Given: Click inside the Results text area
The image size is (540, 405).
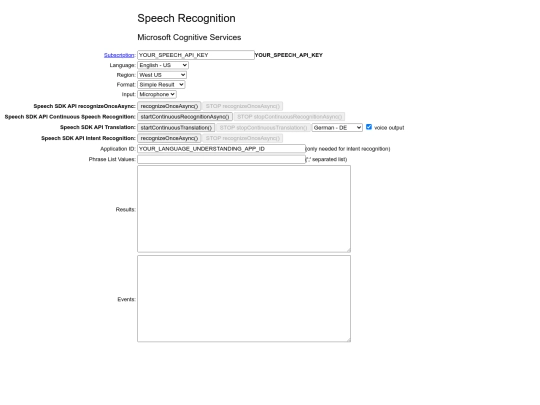Looking at the screenshot, I should click(244, 209).
